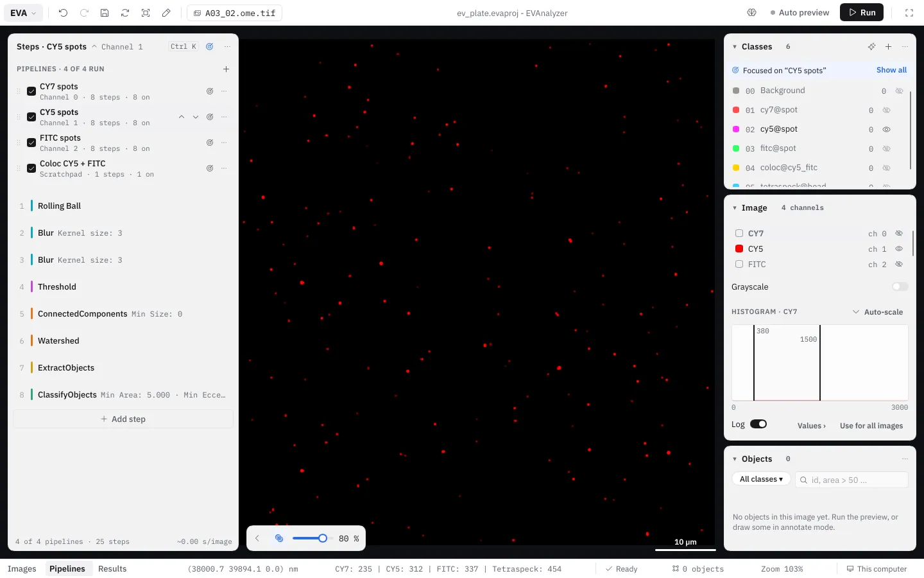Open the All classes filter dropdown
924x578 pixels.
tap(761, 479)
